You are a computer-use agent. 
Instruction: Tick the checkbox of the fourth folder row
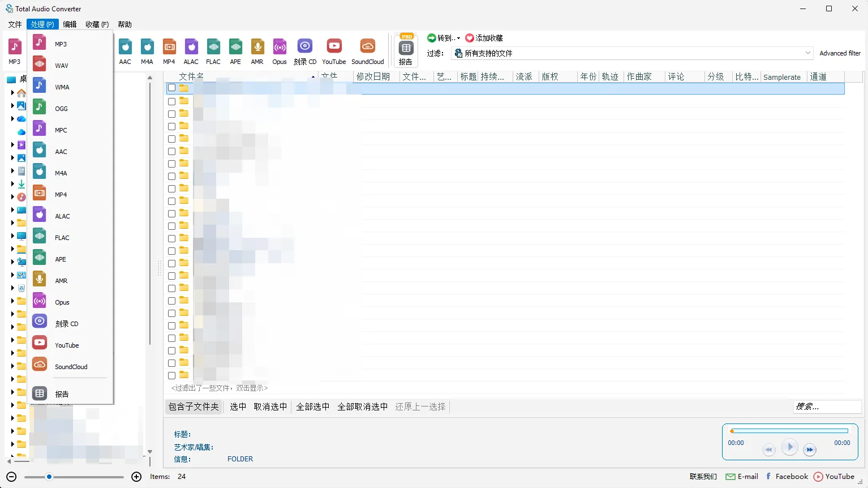(x=171, y=126)
